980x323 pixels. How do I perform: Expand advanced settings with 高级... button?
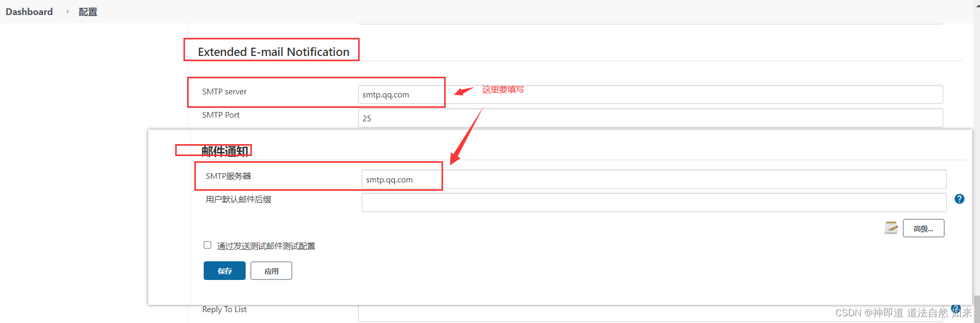pos(923,228)
